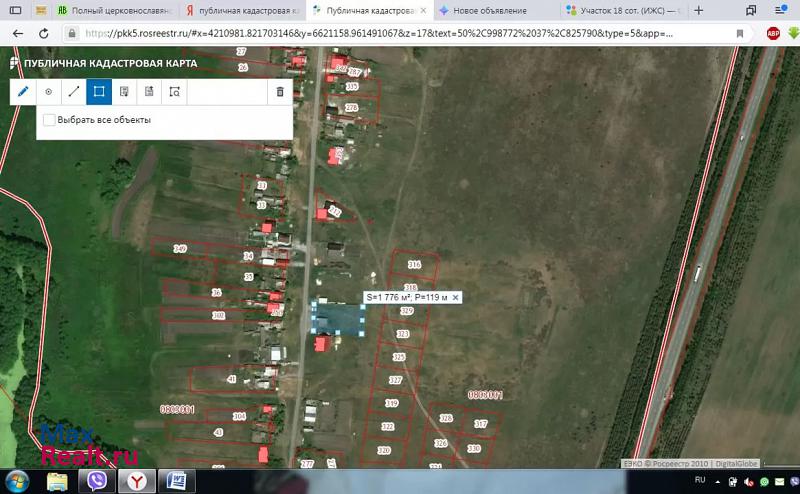
Task: Select the point marker tool
Action: [48, 91]
